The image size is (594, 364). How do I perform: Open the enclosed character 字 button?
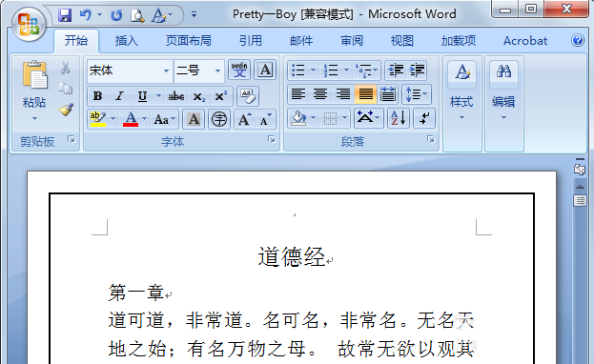point(219,119)
